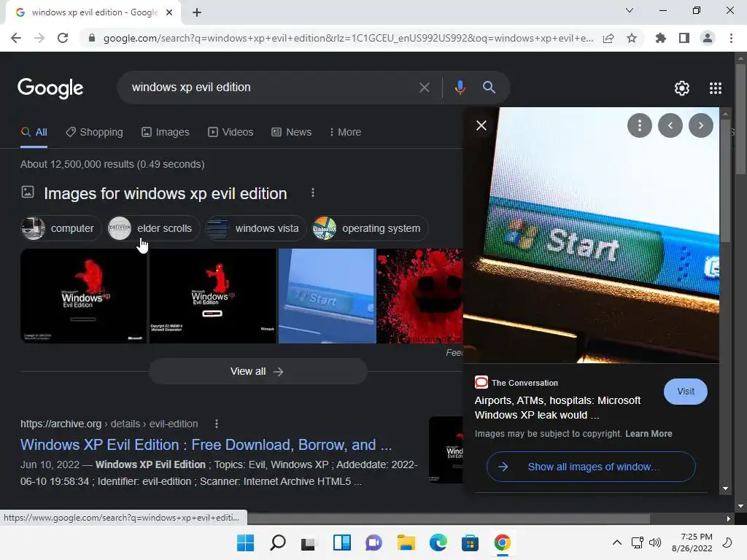This screenshot has height=560, width=747.
Task: Expand the More search filters menu
Action: click(x=345, y=133)
